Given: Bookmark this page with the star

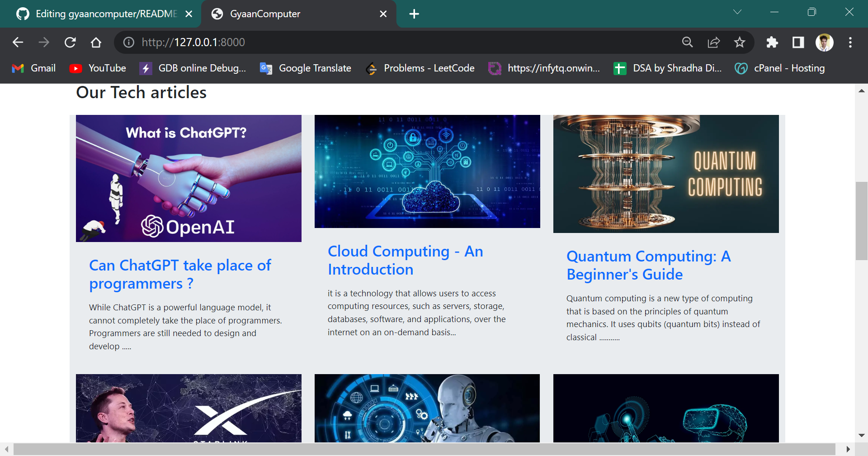Looking at the screenshot, I should [740, 42].
